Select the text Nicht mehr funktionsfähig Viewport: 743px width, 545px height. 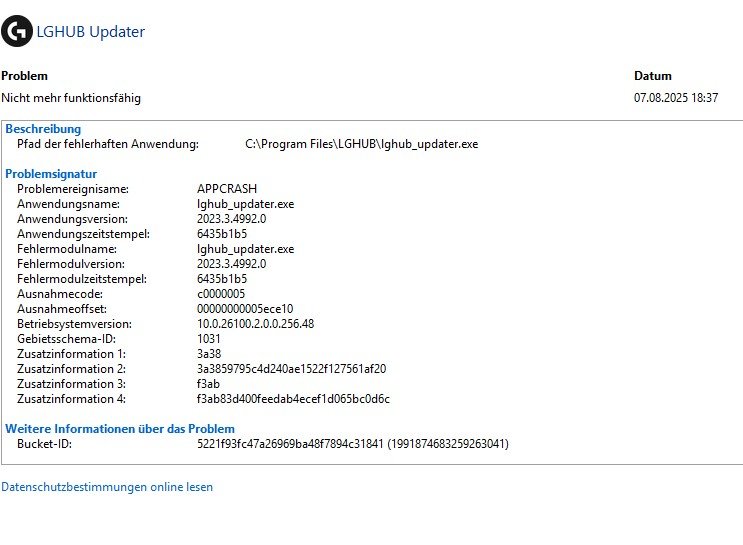(x=71, y=98)
